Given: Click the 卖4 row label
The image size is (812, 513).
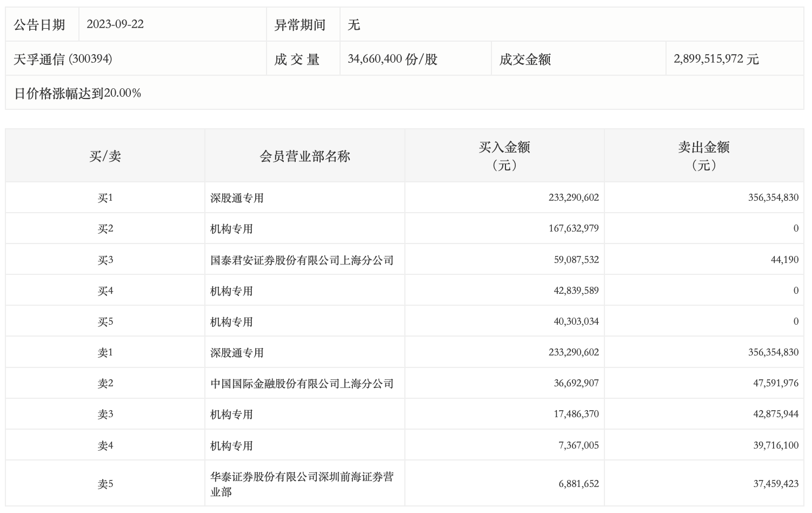Looking at the screenshot, I should coord(105,446).
